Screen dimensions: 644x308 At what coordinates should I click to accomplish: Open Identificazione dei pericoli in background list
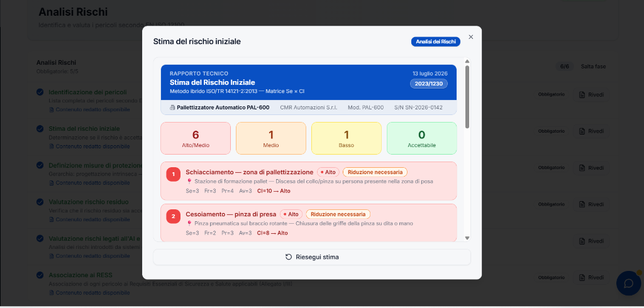coord(88,92)
